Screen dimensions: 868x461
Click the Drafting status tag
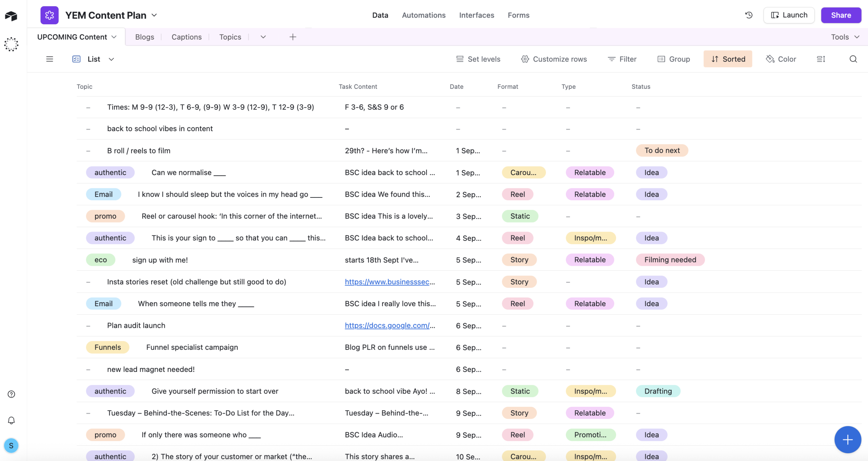click(658, 391)
